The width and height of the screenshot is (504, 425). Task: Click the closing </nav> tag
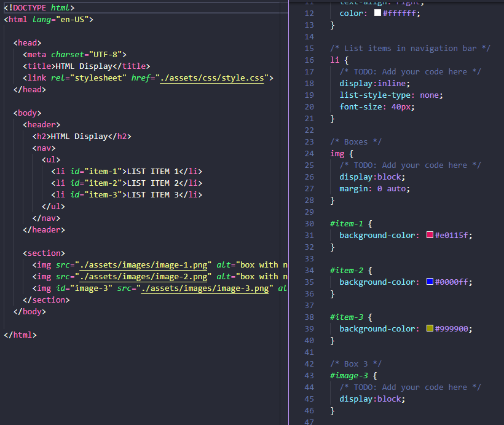click(x=46, y=218)
